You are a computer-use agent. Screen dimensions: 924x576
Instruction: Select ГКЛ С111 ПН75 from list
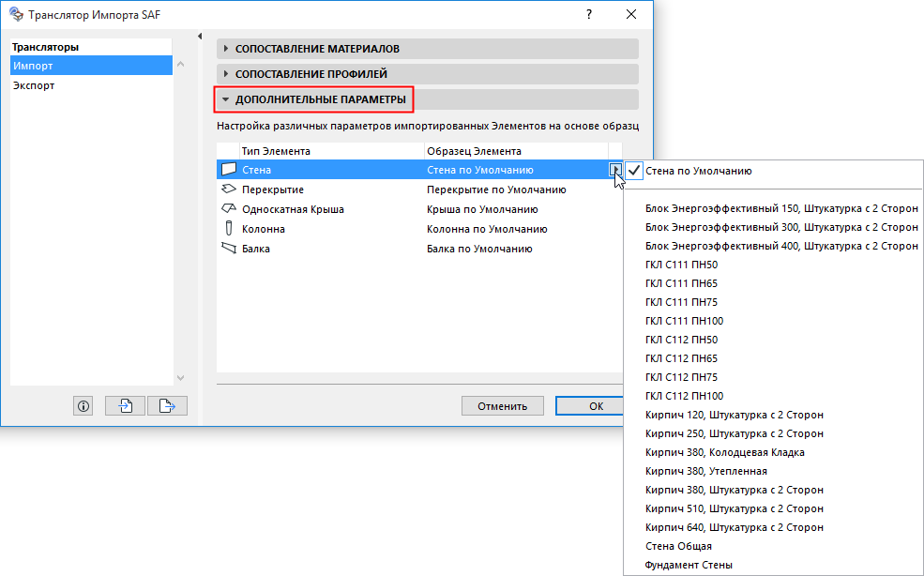(x=773, y=302)
